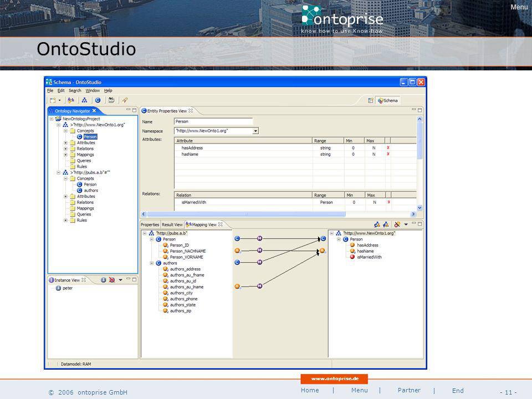Switch to the Properties tab

(x=150, y=224)
